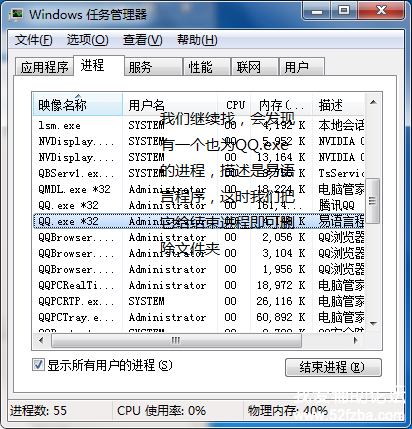412x429 pixels.
Task: Click the vertical scrollbar thumb
Action: pos(373,201)
